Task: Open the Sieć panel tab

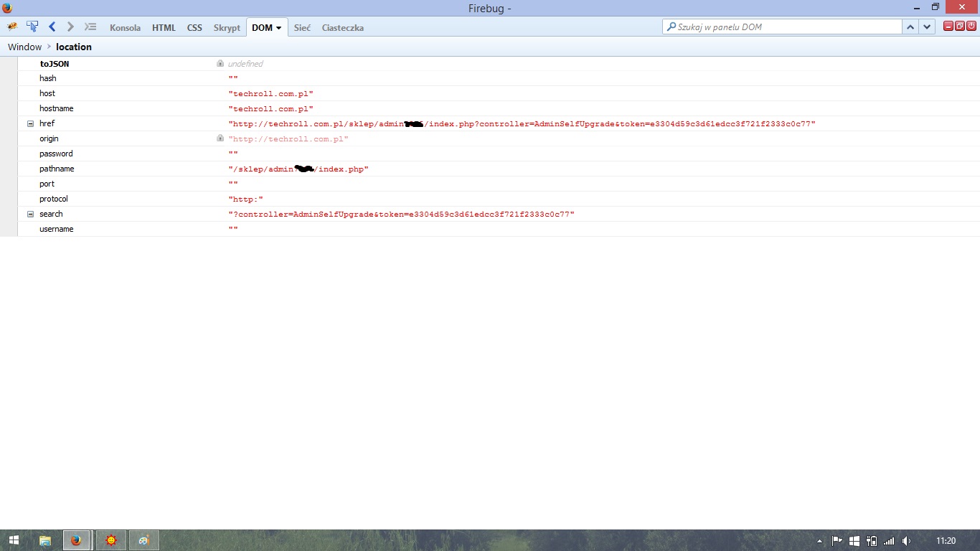Action: click(302, 28)
